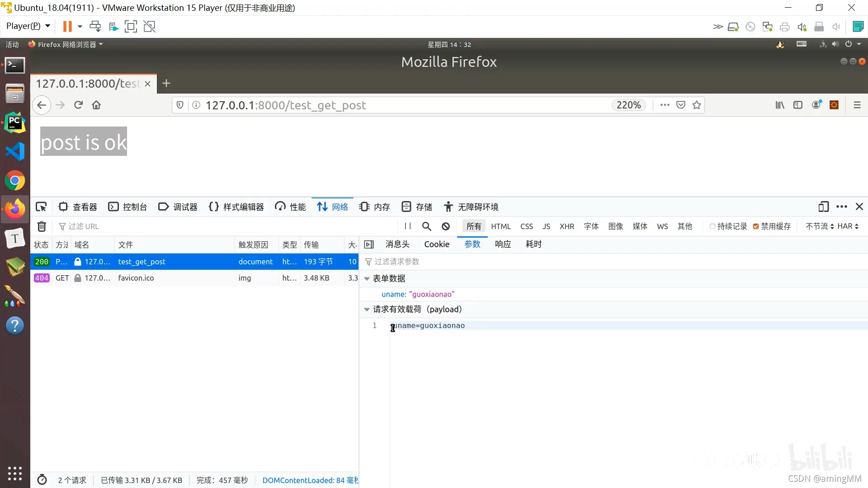Screen dimensions: 868x488
Task: Open the 控制台 console panel tab
Action: 128,207
